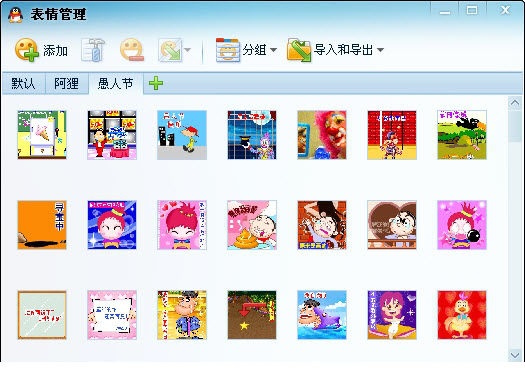525x376 pixels.
Task: Select the smiling girl on blue background emoticon
Action: [x=112, y=225]
